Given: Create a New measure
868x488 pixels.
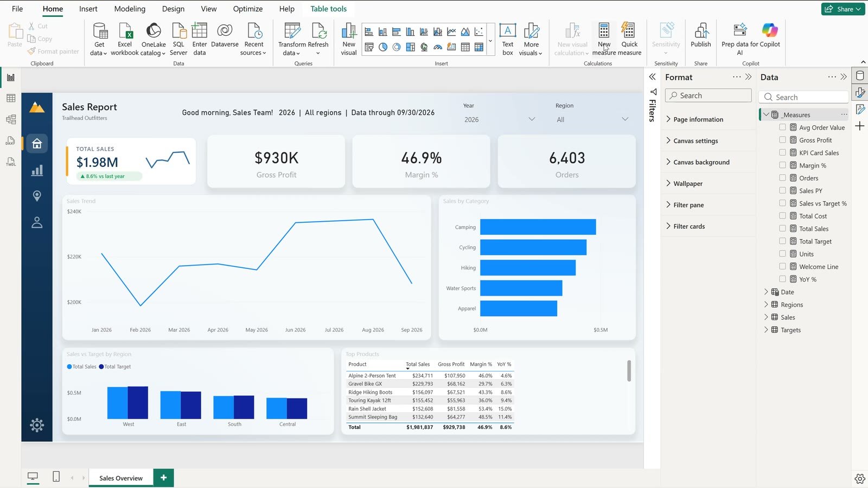Looking at the screenshot, I should point(604,39).
